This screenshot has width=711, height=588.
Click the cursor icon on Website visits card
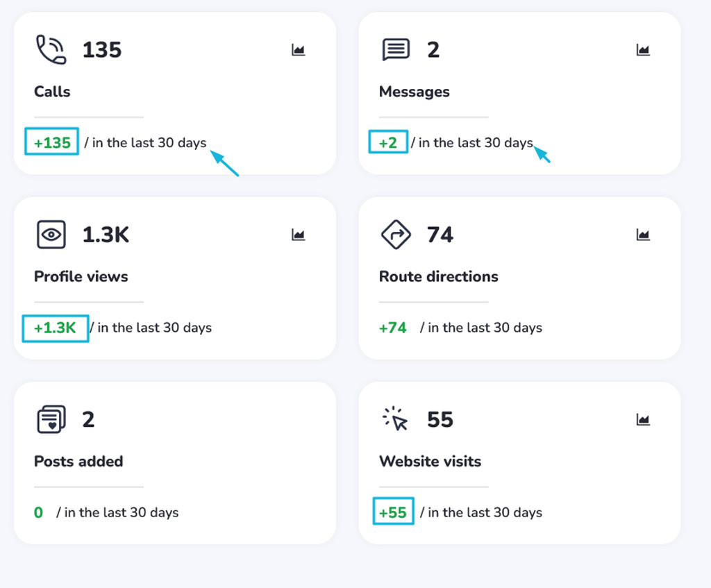(x=394, y=419)
